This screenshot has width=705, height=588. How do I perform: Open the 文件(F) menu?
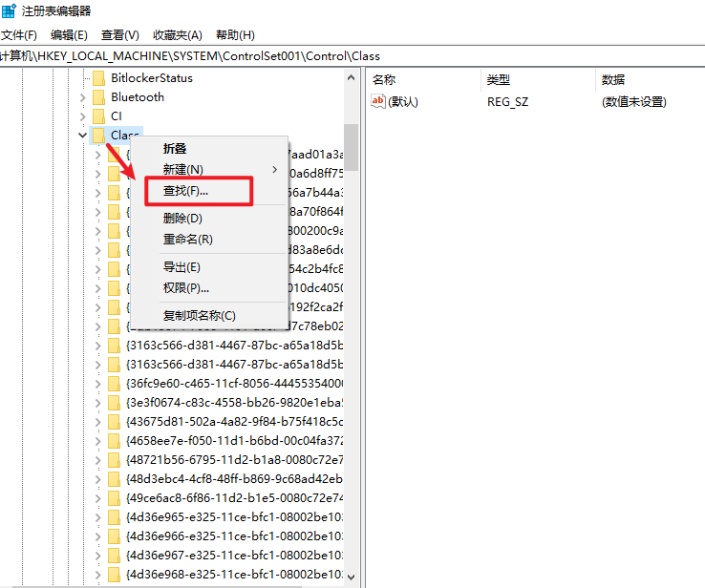coord(18,35)
